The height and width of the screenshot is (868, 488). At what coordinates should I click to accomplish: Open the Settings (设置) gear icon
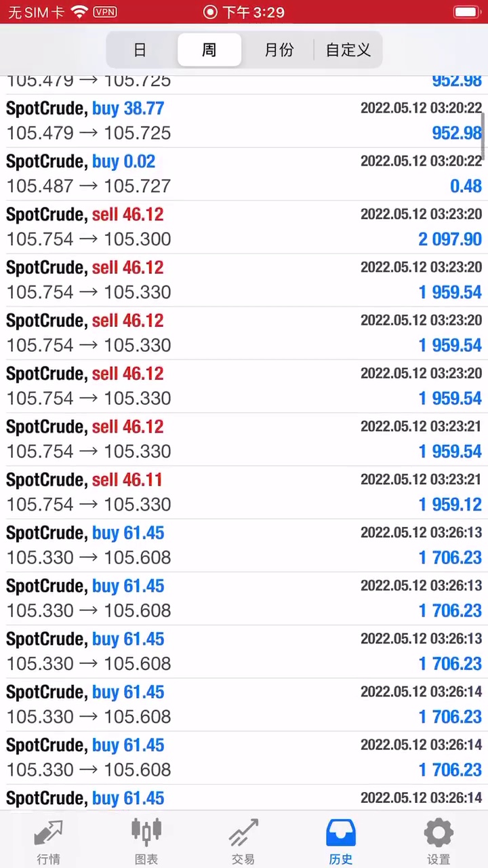coord(439,833)
